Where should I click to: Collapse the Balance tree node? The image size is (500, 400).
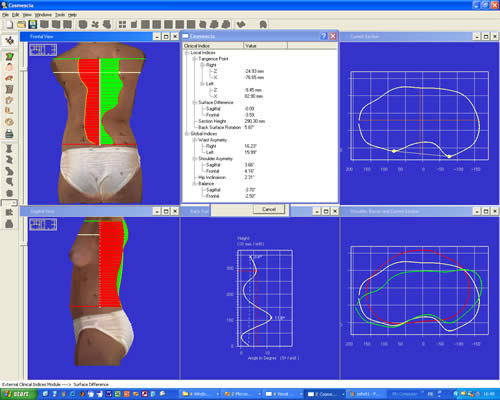pos(194,184)
